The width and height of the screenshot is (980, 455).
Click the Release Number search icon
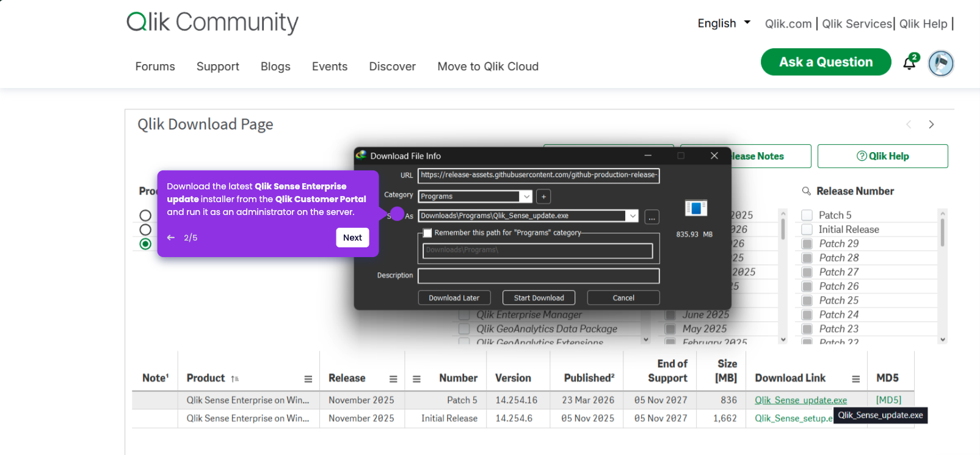coord(806,191)
